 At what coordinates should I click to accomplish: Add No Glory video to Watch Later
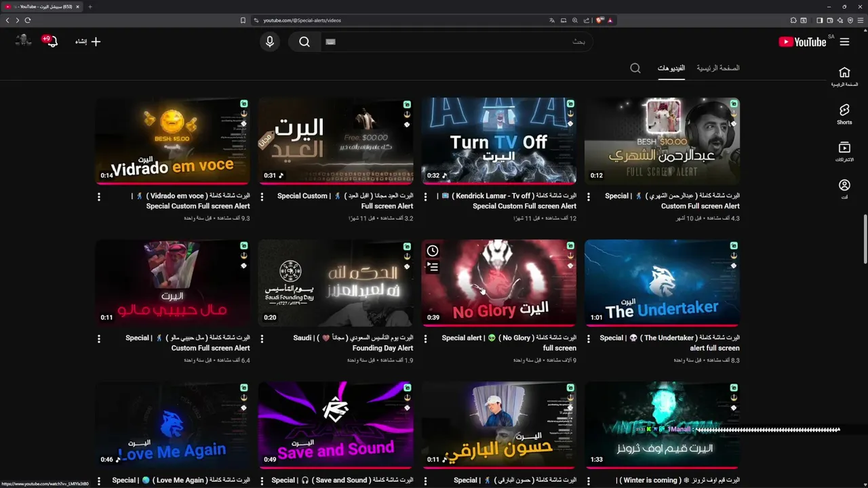[x=433, y=251]
